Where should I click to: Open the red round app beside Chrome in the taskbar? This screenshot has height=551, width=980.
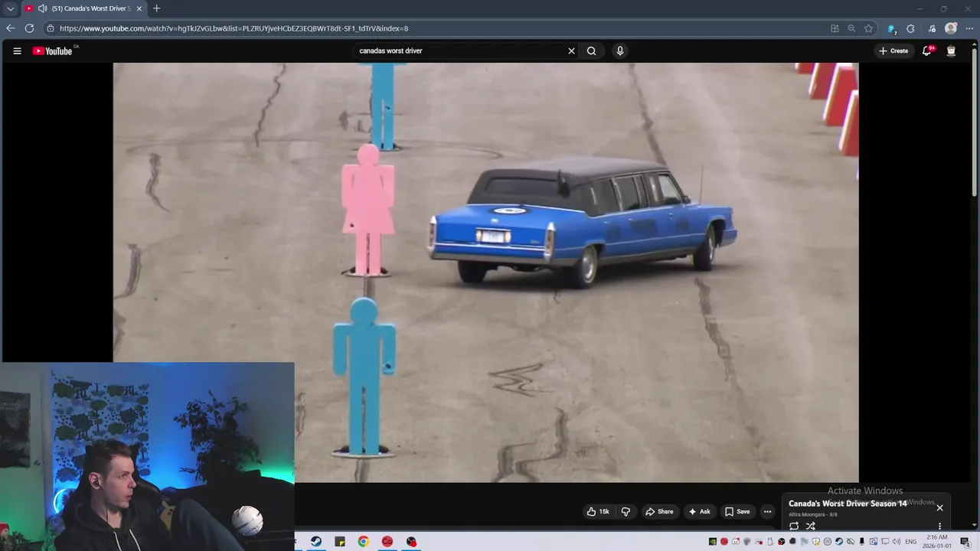click(387, 541)
